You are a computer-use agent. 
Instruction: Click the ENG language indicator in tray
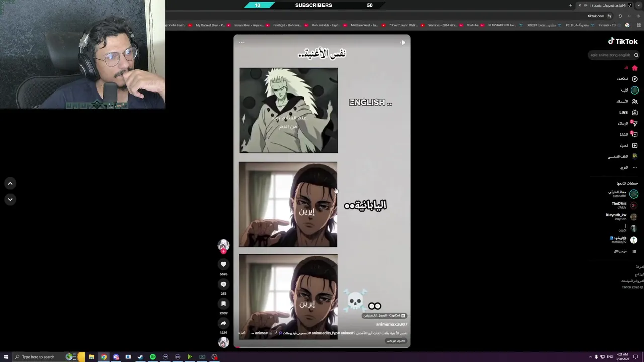[x=610, y=357]
